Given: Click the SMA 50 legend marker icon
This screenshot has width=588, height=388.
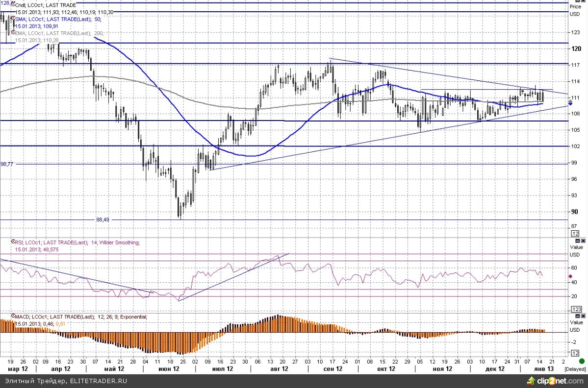Looking at the screenshot, I should pos(13,19).
